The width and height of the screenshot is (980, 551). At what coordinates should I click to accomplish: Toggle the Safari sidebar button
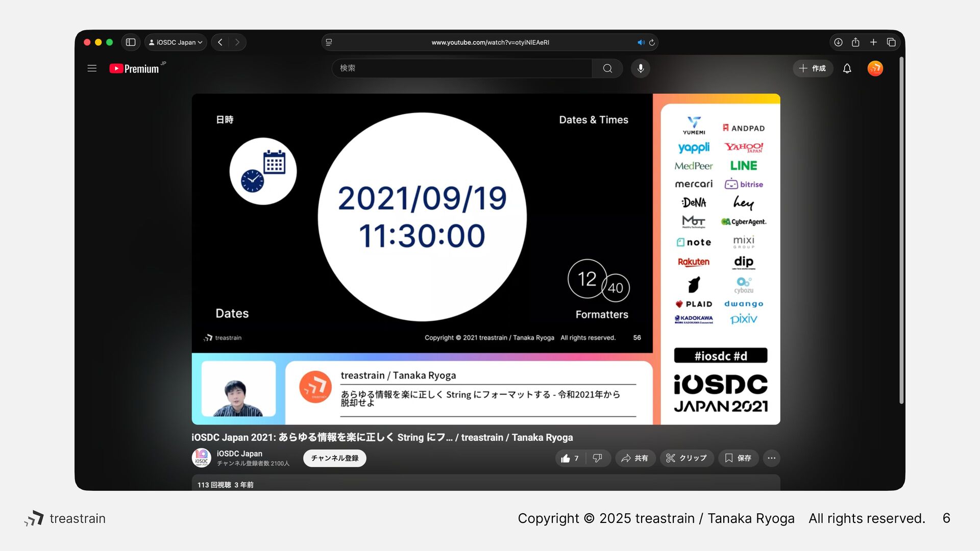pos(131,42)
